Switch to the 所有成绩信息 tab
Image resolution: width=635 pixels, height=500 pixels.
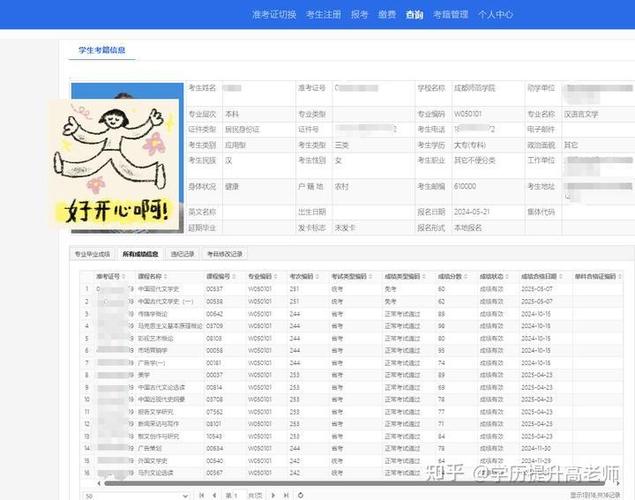pos(141,254)
